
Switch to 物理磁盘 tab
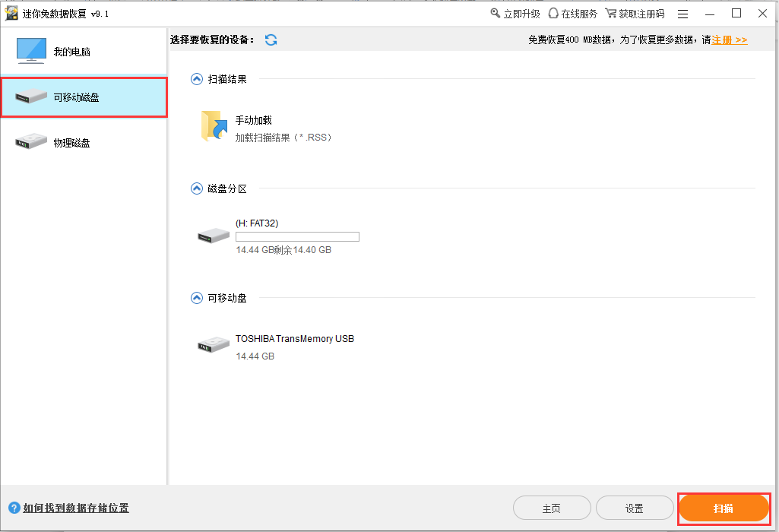pos(84,143)
